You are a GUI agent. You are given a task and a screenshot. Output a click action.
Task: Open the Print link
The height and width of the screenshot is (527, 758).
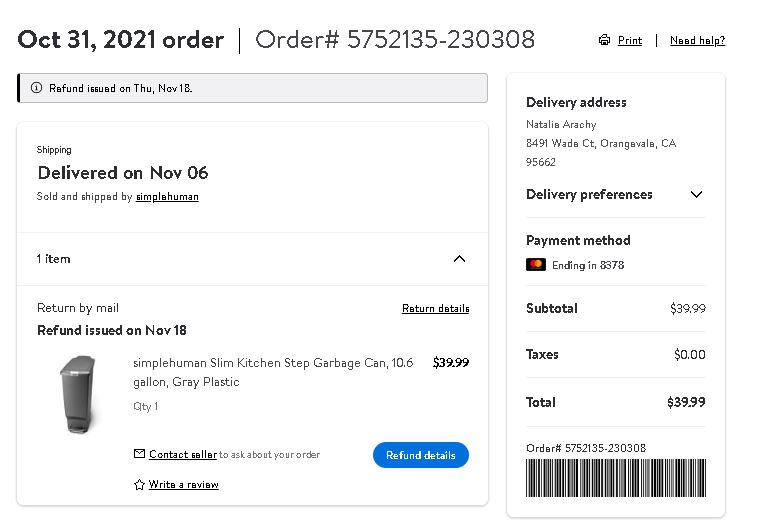point(630,40)
